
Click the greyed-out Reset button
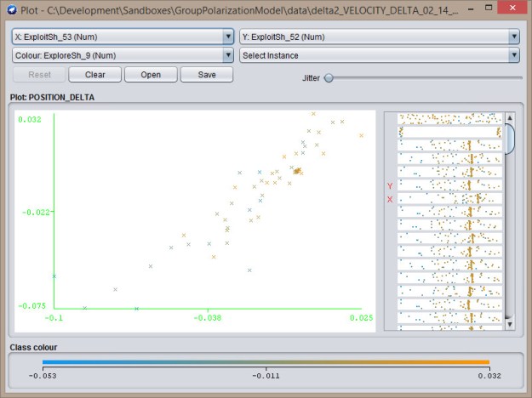[40, 75]
